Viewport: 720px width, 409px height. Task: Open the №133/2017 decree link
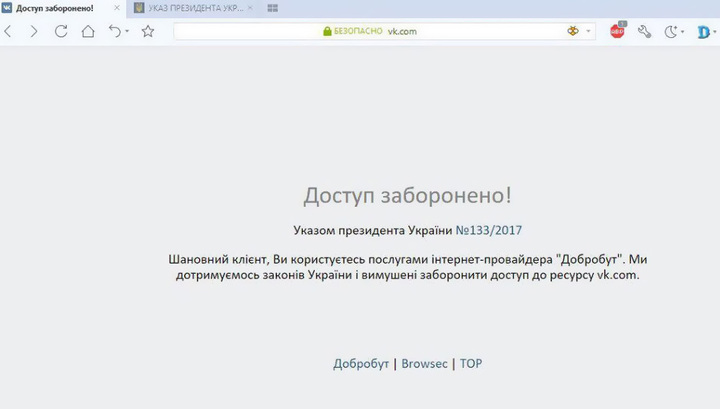(x=489, y=230)
